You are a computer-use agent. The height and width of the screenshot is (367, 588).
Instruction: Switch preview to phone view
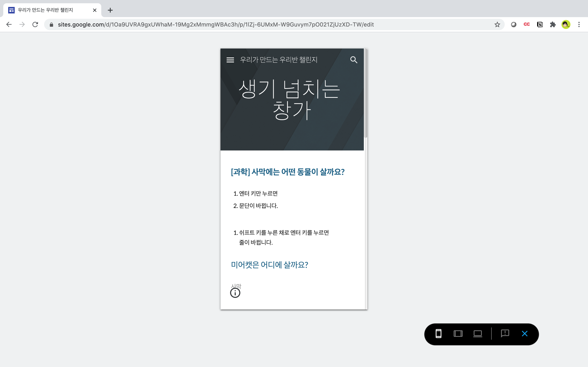tap(438, 334)
